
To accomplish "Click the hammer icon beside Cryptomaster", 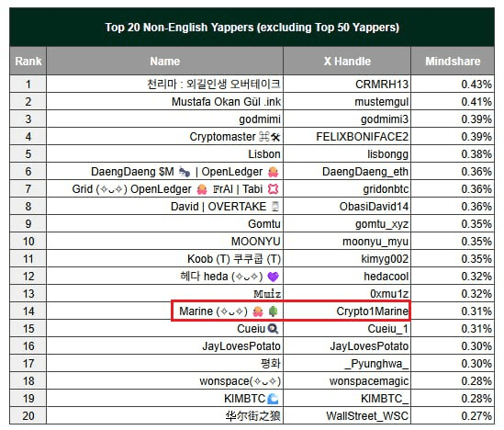I will (275, 137).
